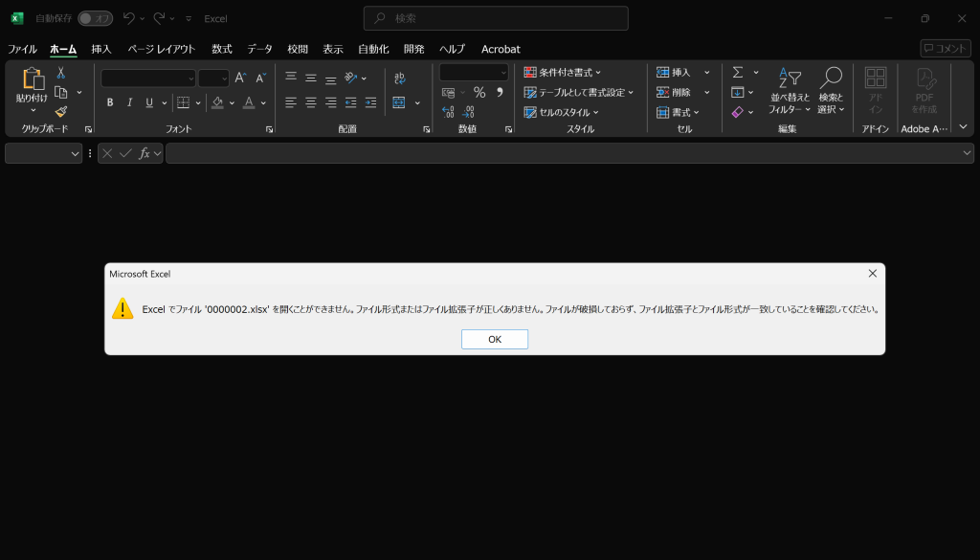Viewport: 980px width, 560px height.
Task: Toggle the wrap text icon
Action: click(x=399, y=78)
